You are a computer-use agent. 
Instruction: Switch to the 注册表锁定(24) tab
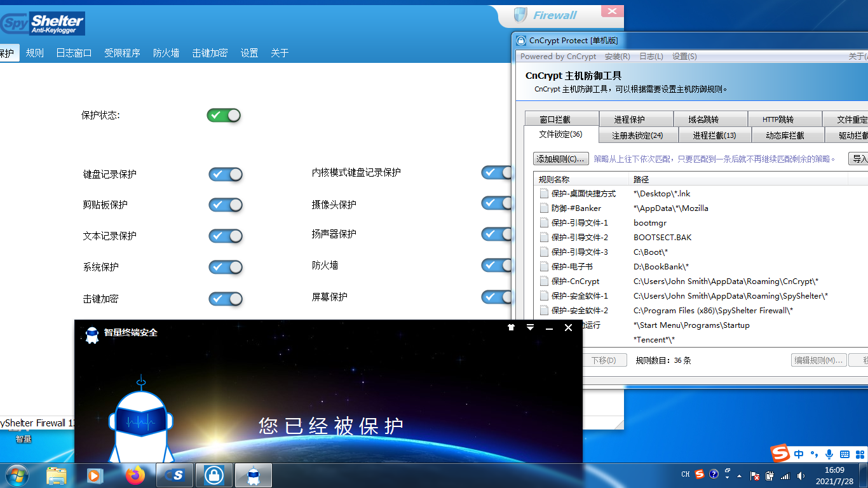(x=637, y=135)
